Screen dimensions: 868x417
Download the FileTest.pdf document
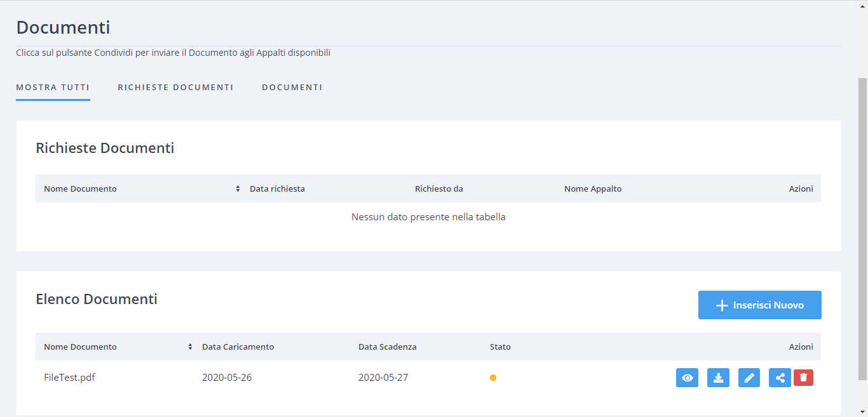click(718, 378)
